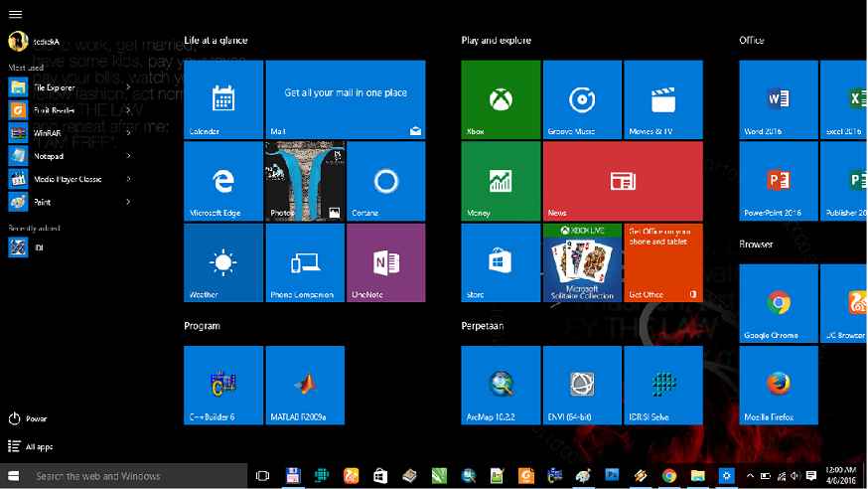Open the user account picture menu
This screenshot has height=489, width=868.
point(18,41)
